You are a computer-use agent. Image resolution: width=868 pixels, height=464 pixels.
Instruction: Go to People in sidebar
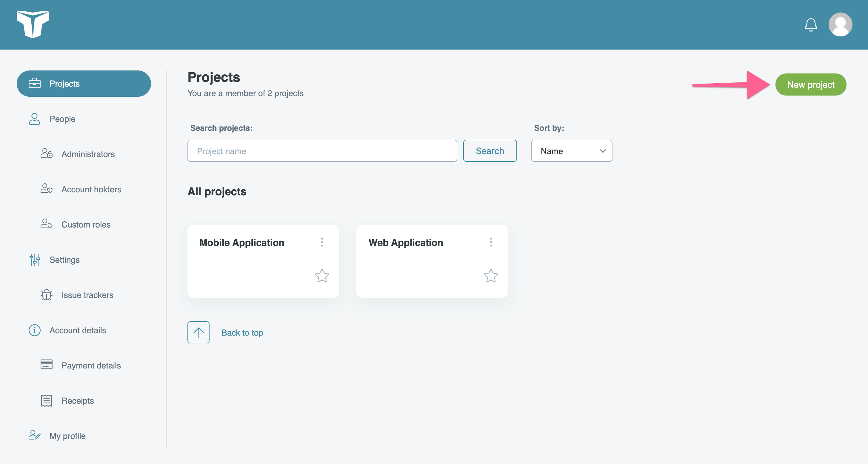[62, 119]
